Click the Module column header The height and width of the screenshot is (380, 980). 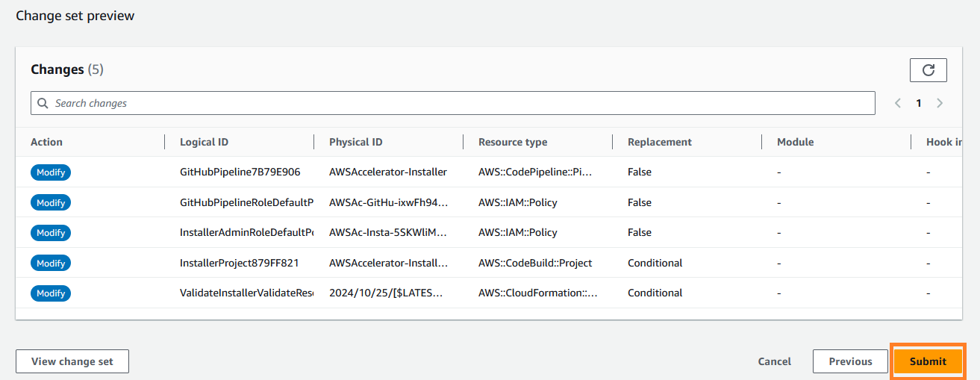[x=795, y=142]
